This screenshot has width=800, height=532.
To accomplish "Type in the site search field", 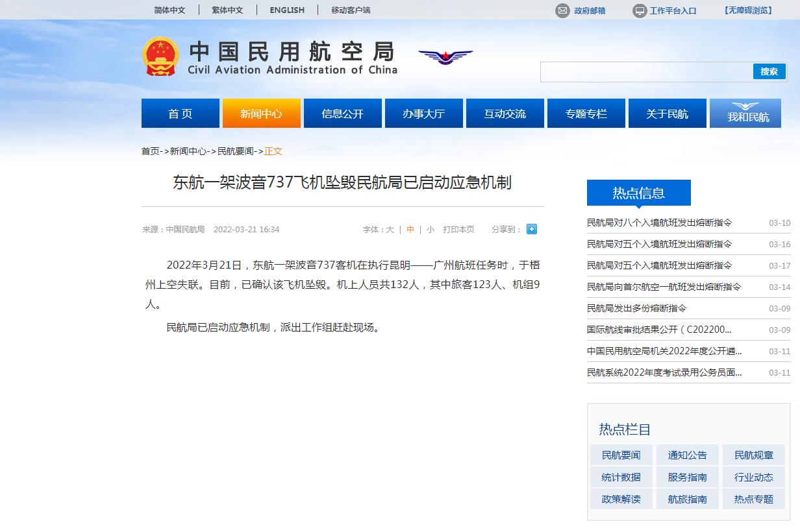I will 645,72.
